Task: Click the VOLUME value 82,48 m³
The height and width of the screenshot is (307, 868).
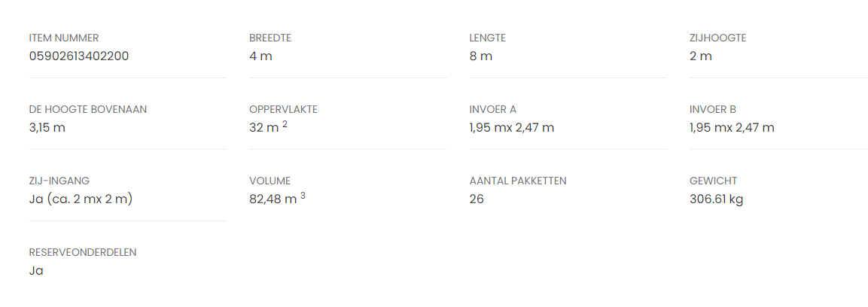Action: coord(276,199)
